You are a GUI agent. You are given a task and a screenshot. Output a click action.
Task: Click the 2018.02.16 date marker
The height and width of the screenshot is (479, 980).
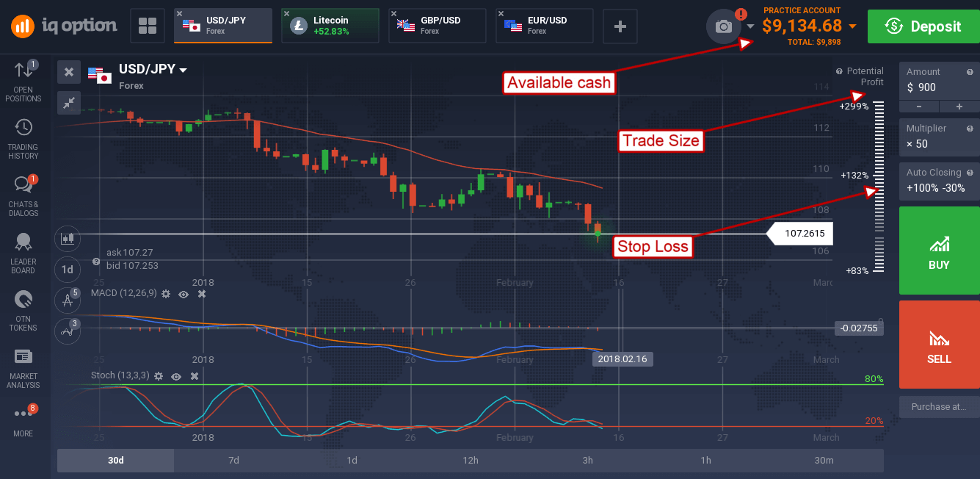coord(623,359)
